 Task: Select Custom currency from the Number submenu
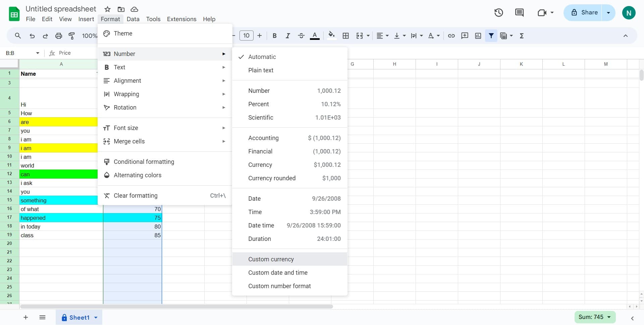[x=271, y=259]
